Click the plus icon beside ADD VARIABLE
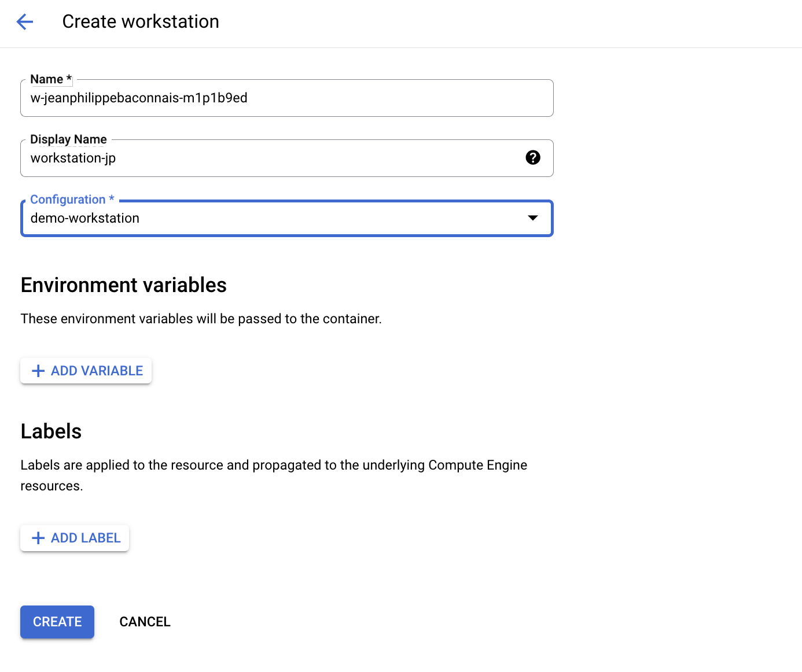Image resolution: width=802 pixels, height=672 pixels. tap(38, 371)
